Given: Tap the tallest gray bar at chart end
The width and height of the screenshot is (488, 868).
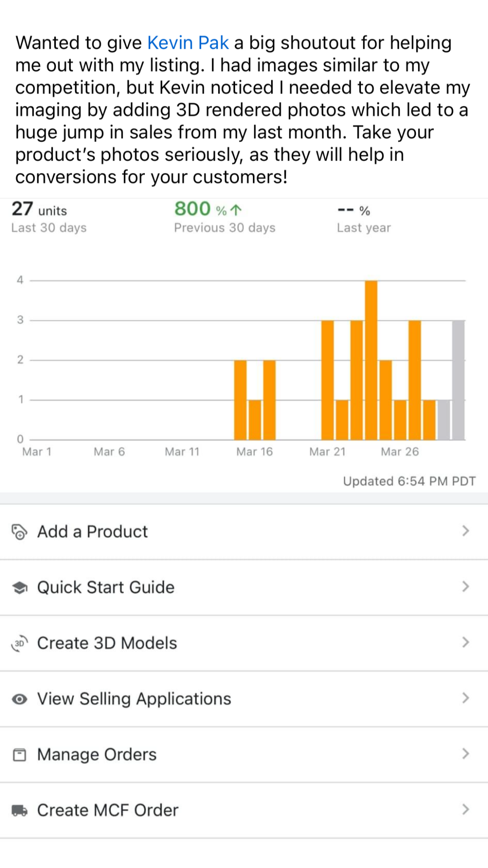Looking at the screenshot, I should click(x=458, y=380).
